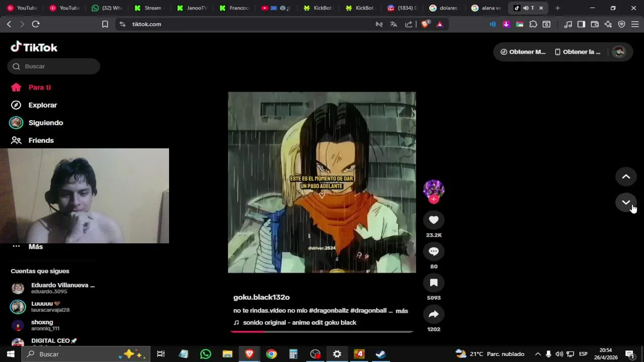Follow creator with the red plus badge
This screenshot has height=362, width=644.
(x=434, y=199)
